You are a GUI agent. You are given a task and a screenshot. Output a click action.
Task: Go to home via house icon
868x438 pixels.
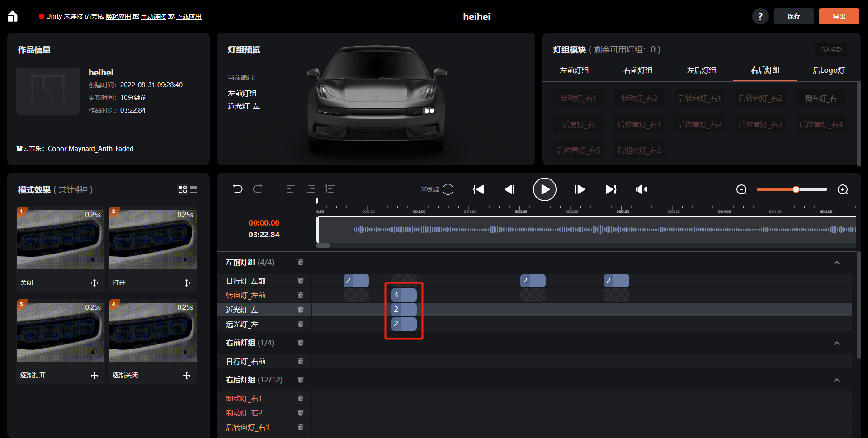click(13, 16)
